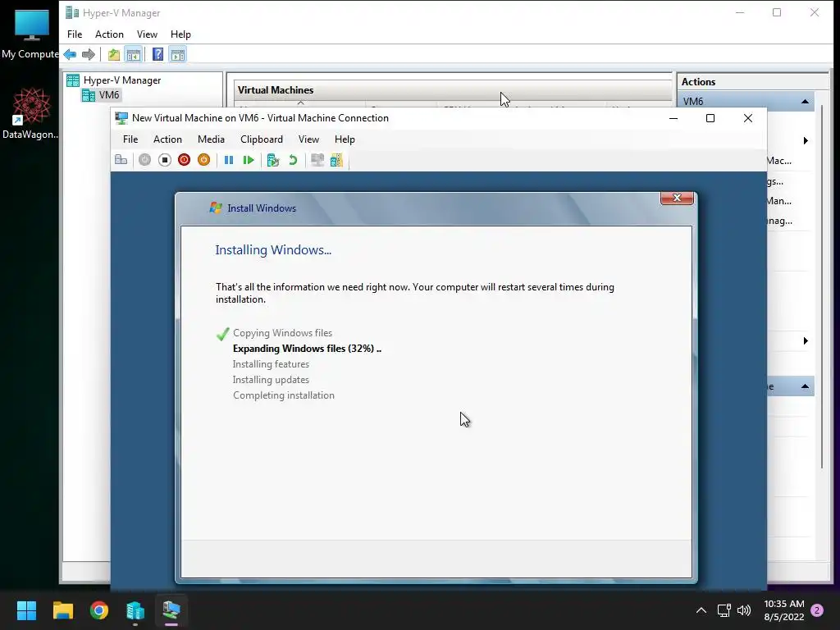
Task: Open File menu in Hyper-V Manager
Action: click(x=75, y=34)
